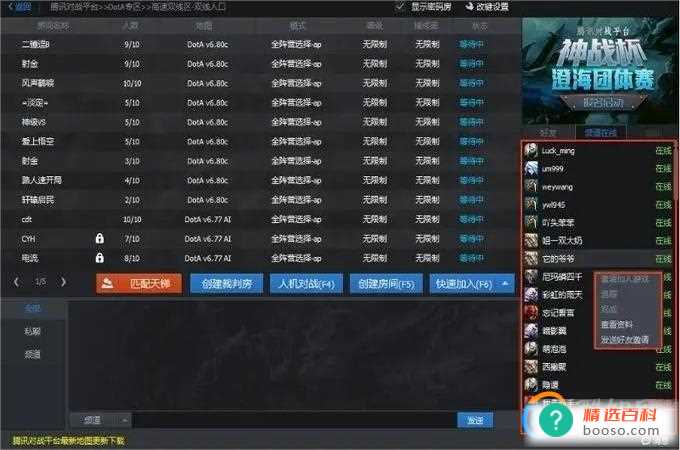Click the avatar beside 西蜀熙
This screenshot has width=680, height=450.
tap(530, 367)
